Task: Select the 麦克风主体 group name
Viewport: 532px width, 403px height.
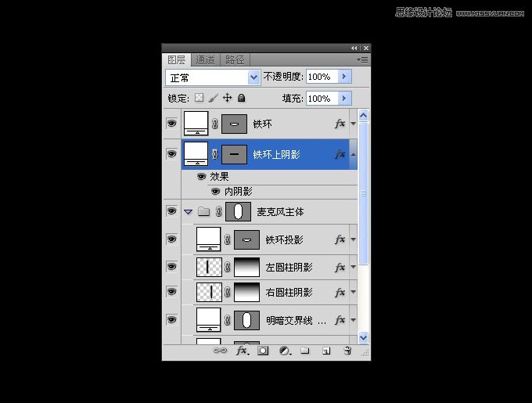Action: click(280, 212)
